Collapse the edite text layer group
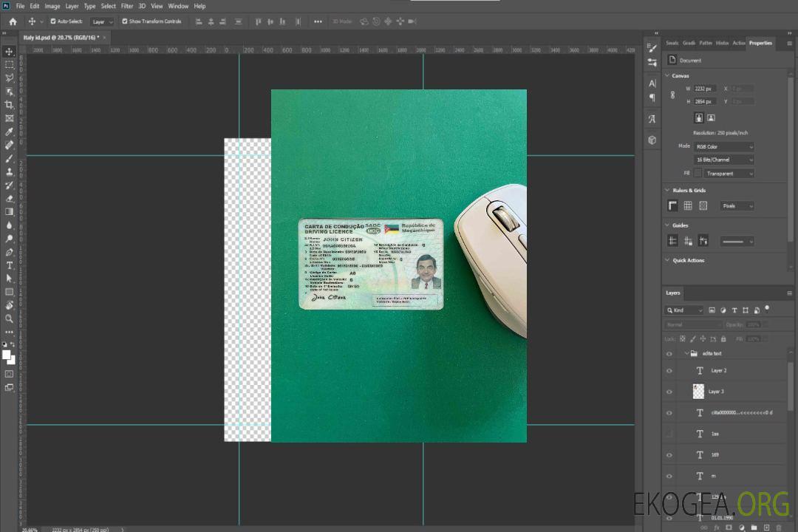The height and width of the screenshot is (532, 798). point(686,354)
